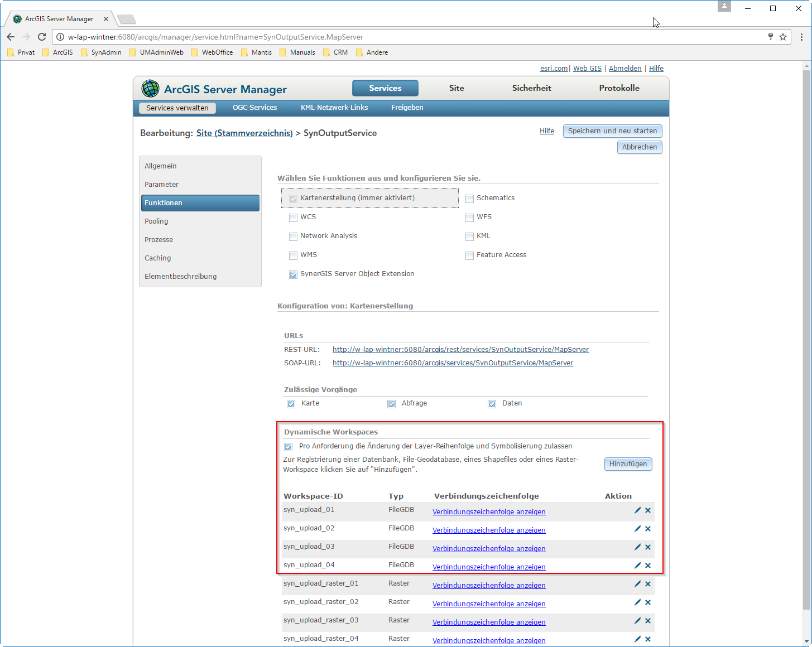Viewport: 812px width, 647px height.
Task: Click the site information icon in address bar
Action: point(60,37)
